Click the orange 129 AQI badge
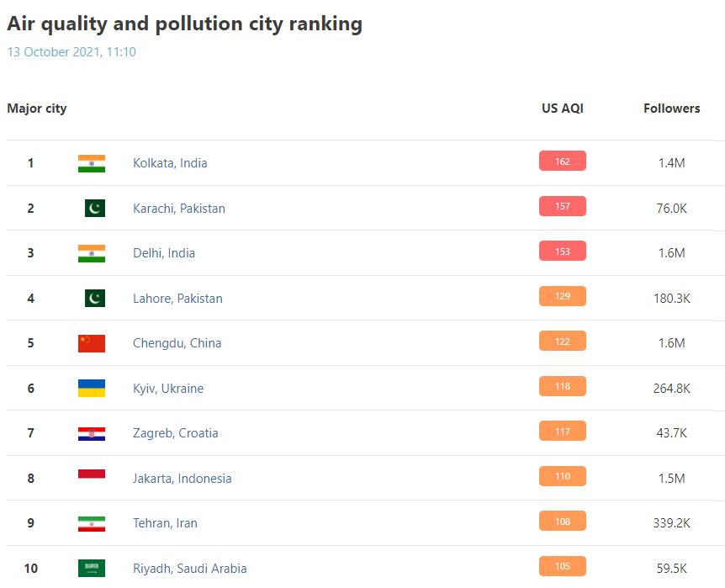The width and height of the screenshot is (725, 588). click(563, 296)
